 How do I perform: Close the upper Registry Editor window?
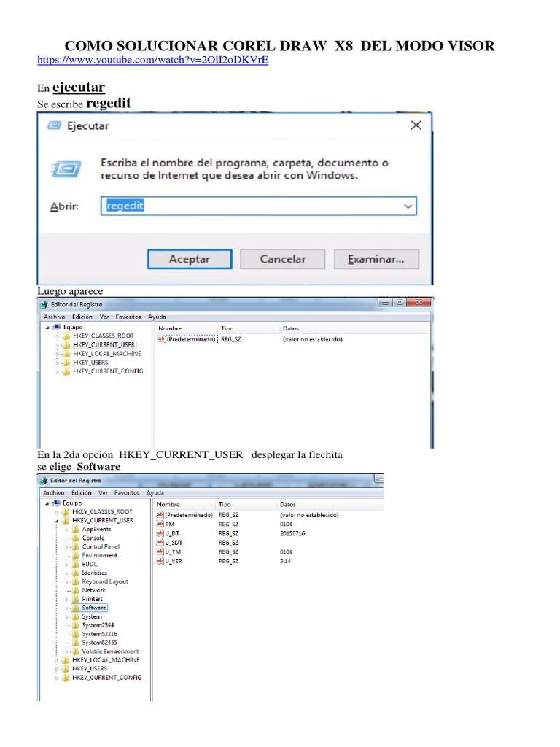point(419,303)
